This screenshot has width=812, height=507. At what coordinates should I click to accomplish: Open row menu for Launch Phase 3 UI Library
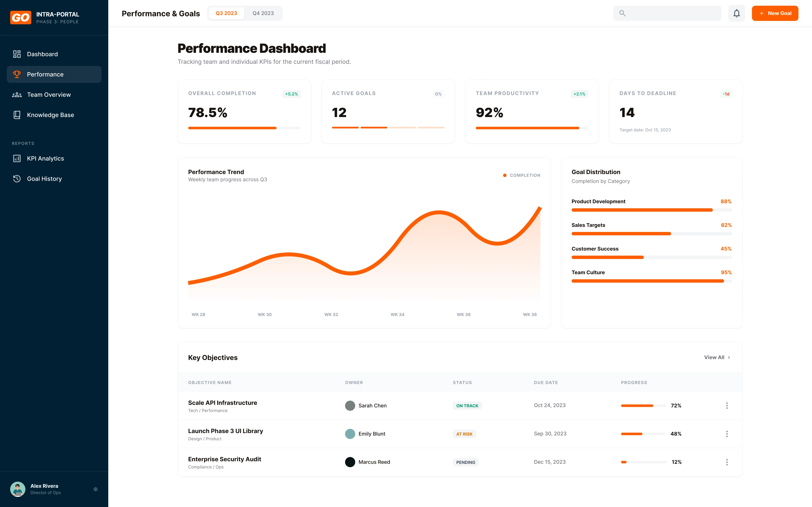coord(727,433)
